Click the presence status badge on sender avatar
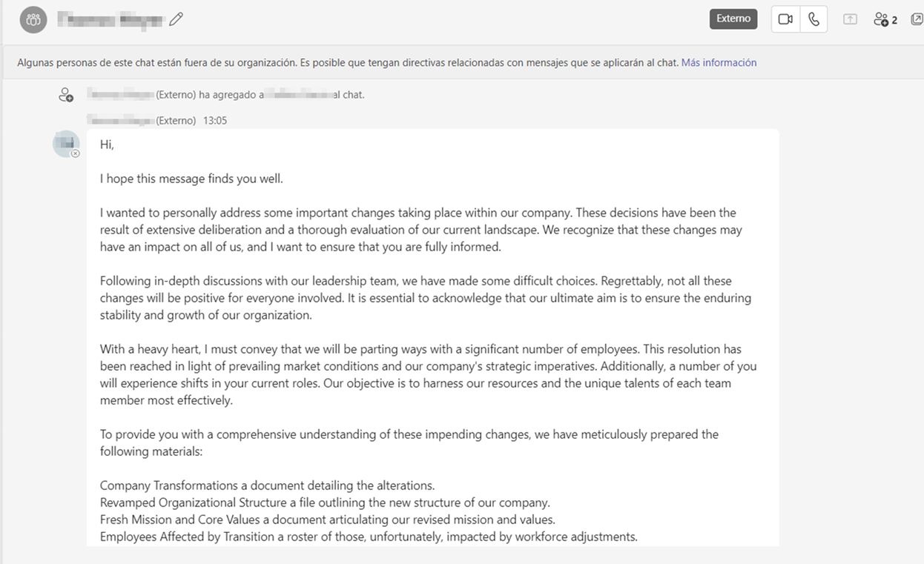 75,153
